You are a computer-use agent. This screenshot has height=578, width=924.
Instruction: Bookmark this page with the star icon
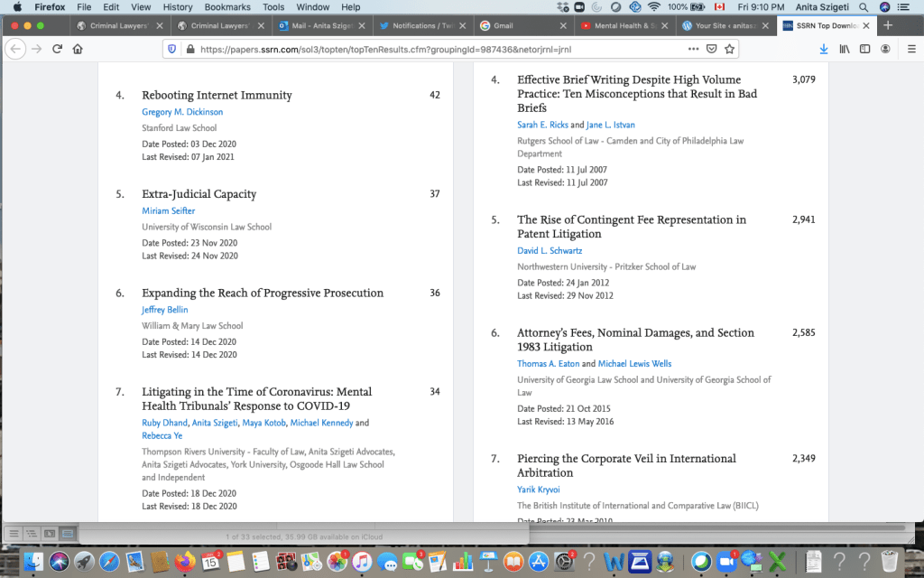730,49
